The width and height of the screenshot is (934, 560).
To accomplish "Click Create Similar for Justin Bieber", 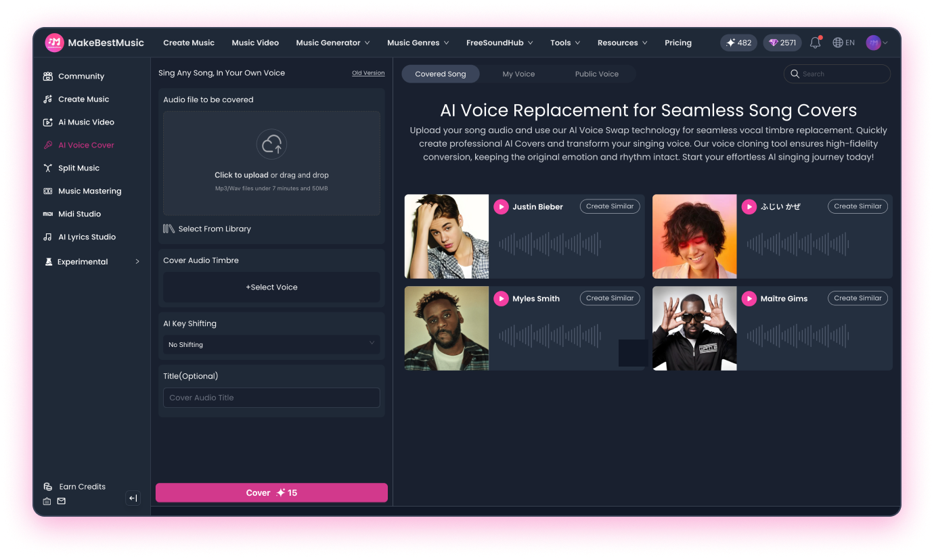I will [x=610, y=206].
